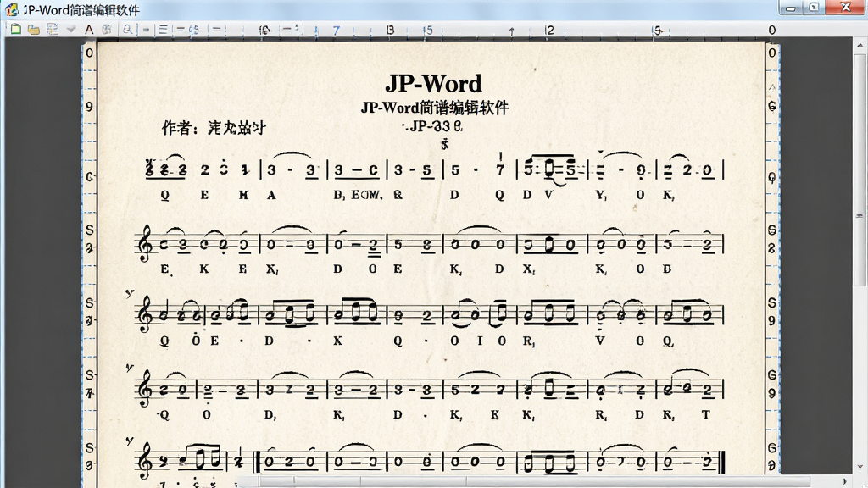Click the B marker on the top ruler

[x=390, y=30]
